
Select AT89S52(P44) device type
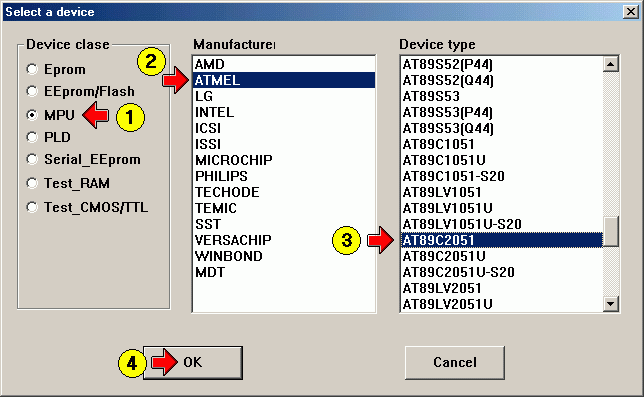click(501, 64)
